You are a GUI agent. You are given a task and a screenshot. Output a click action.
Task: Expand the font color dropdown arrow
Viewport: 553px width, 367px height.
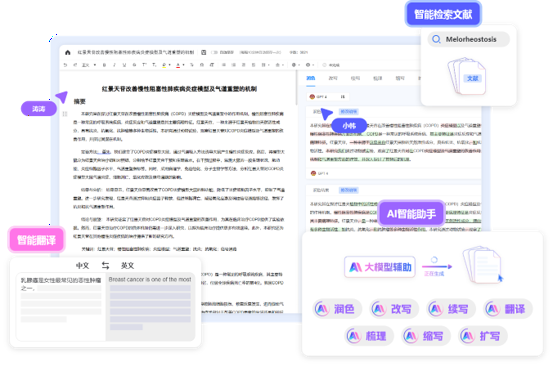tap(183, 65)
